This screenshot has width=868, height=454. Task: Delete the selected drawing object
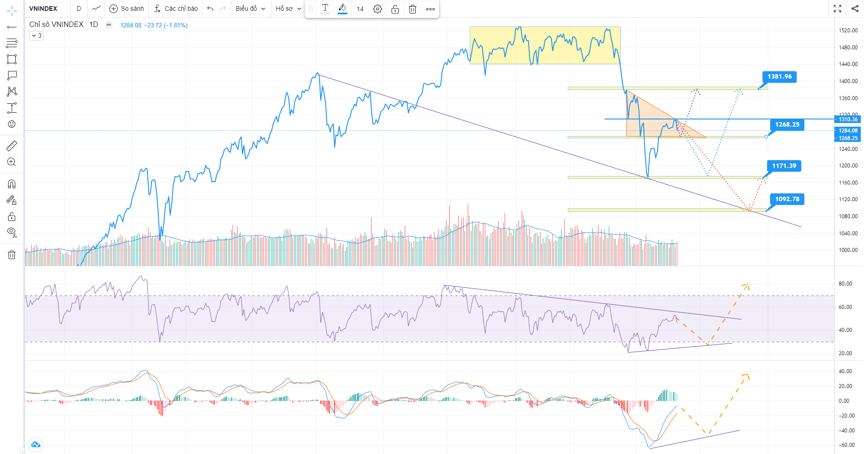(x=413, y=9)
